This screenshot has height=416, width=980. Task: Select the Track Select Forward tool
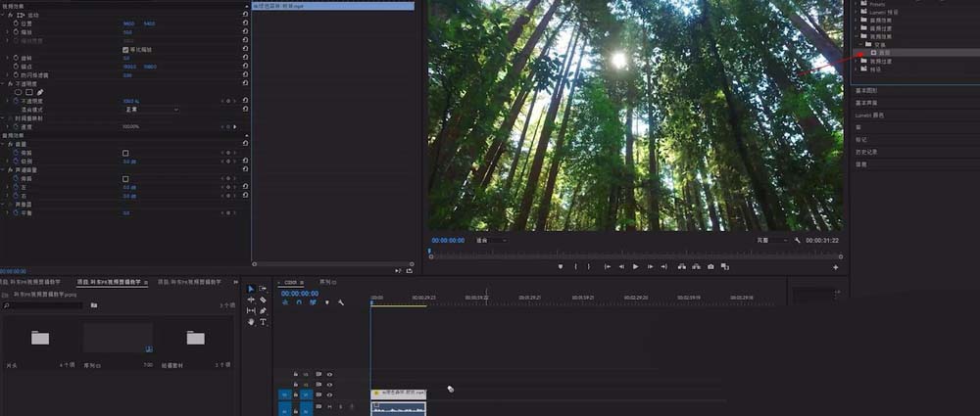pyautogui.click(x=263, y=289)
